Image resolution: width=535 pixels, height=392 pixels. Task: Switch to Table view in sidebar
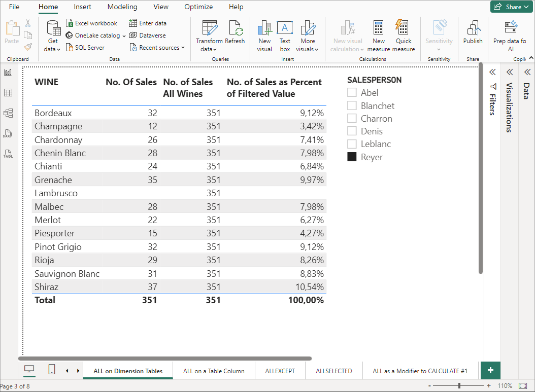tap(8, 93)
